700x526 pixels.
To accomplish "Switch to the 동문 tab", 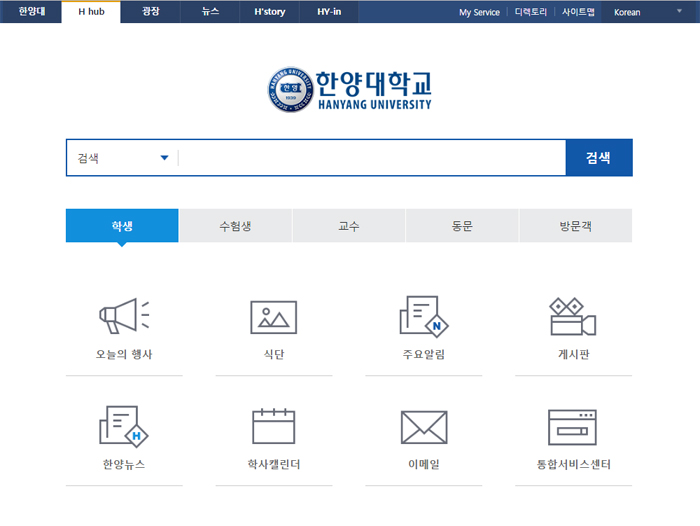I will click(x=462, y=225).
